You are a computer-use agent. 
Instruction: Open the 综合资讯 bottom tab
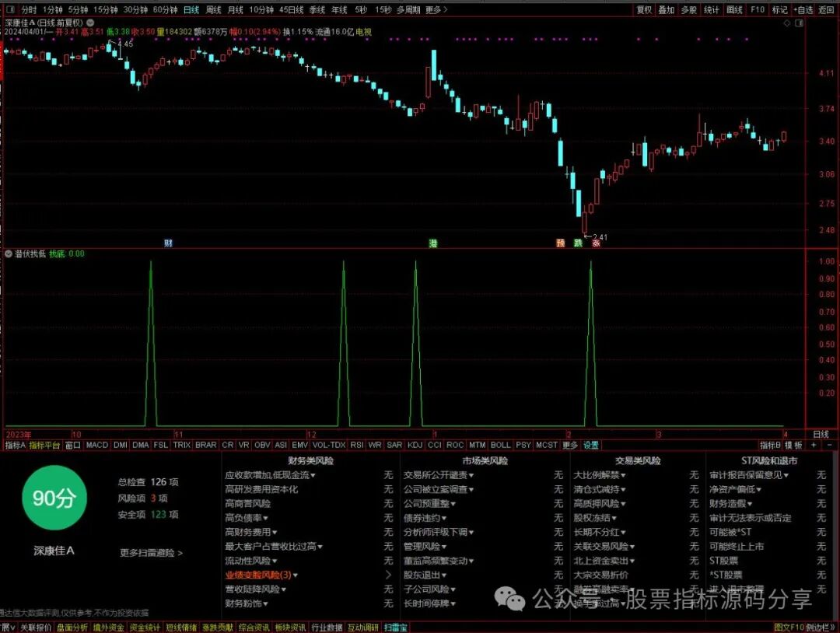[x=254, y=627]
